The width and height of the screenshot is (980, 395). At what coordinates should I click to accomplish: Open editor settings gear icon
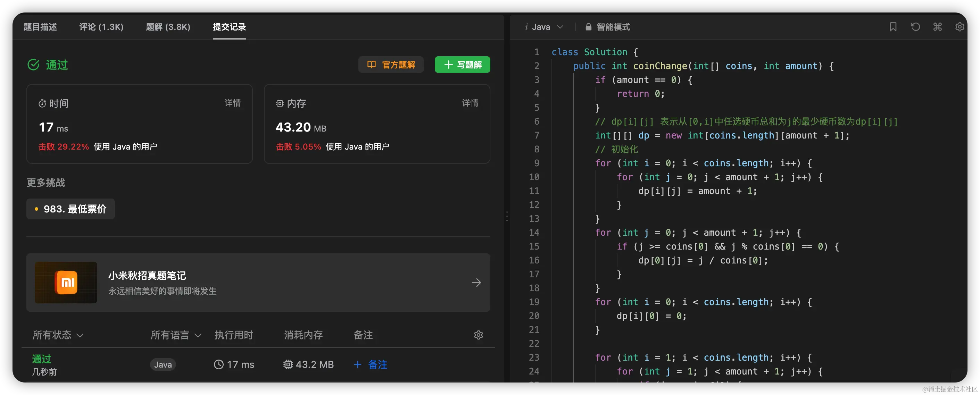coord(960,27)
